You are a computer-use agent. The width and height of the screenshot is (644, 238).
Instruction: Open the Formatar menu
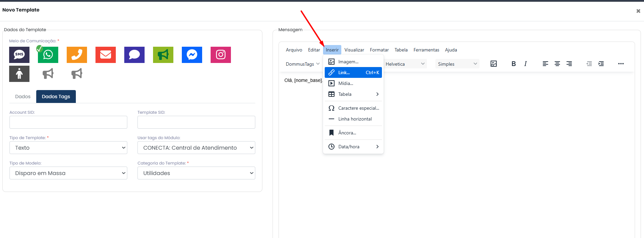click(379, 50)
